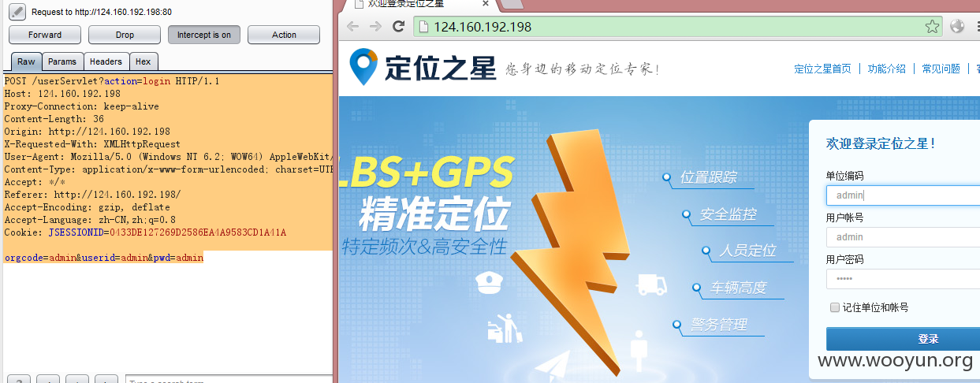The height and width of the screenshot is (383, 980).
Task: Click the Forward button in Burp
Action: pos(45,35)
